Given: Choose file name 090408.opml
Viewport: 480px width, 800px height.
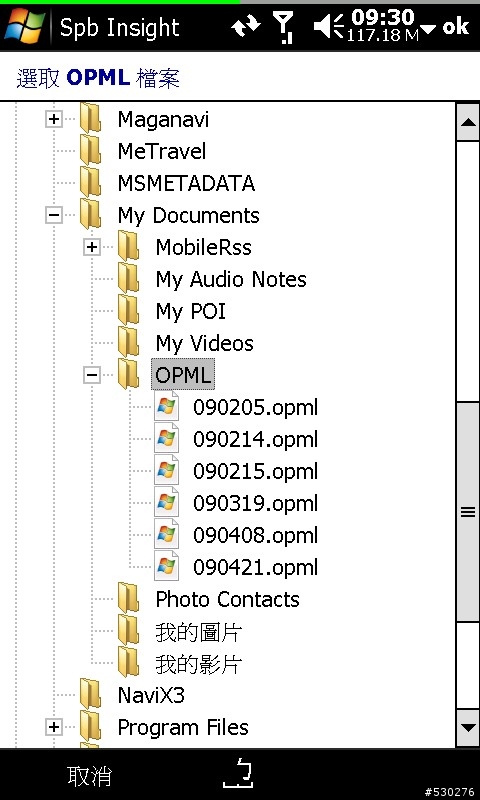Looking at the screenshot, I should pos(256,535).
